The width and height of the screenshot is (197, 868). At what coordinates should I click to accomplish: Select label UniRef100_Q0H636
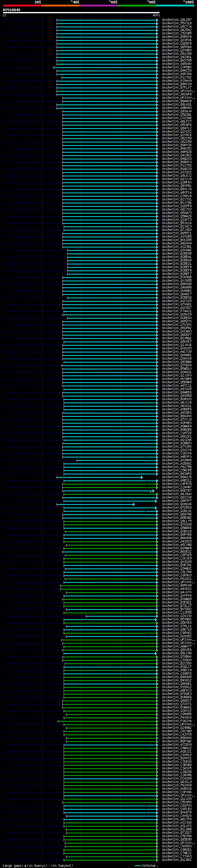point(176,504)
